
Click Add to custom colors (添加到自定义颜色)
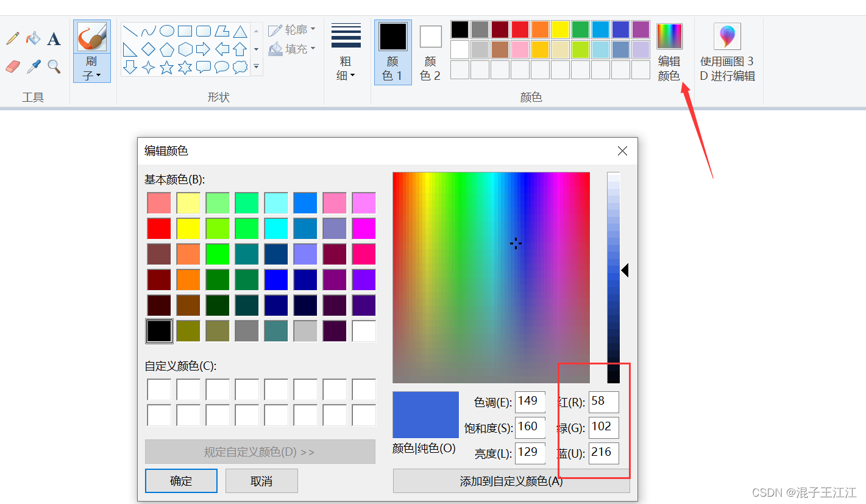click(x=511, y=481)
